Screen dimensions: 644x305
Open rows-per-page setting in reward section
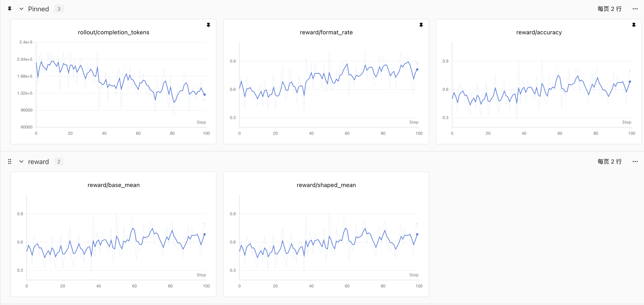(609, 161)
